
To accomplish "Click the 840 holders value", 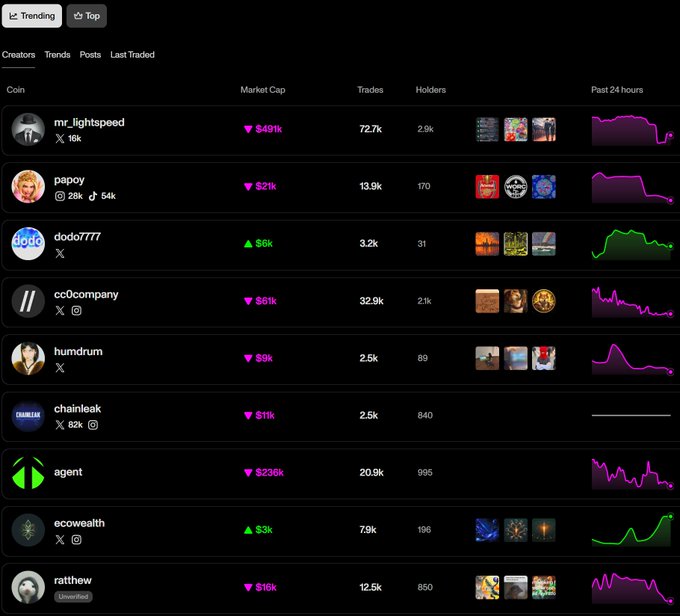I will pyautogui.click(x=425, y=415).
